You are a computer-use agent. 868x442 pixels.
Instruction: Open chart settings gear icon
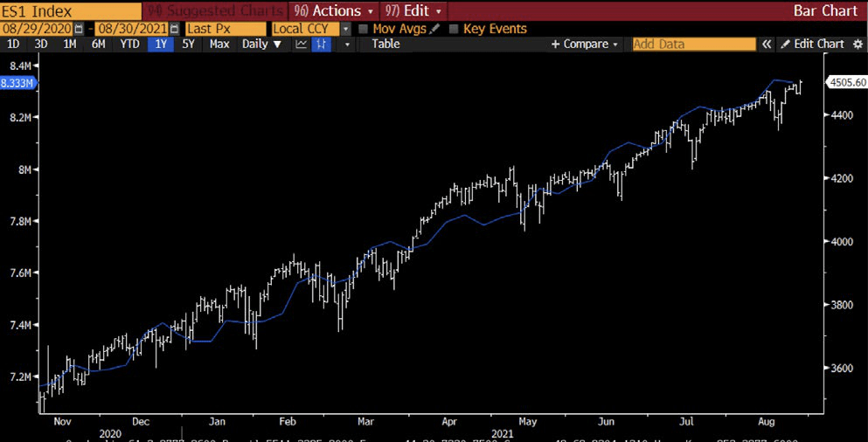[x=858, y=44]
